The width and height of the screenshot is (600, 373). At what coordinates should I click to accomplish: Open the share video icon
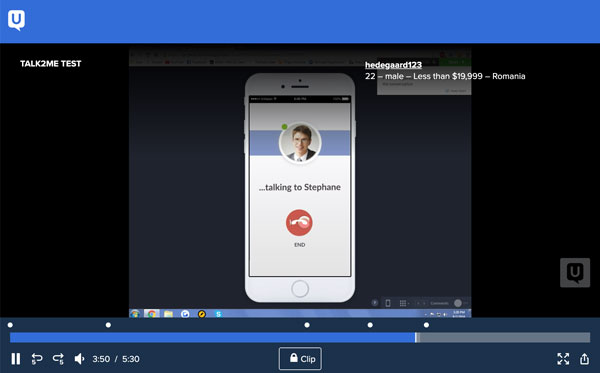[584, 359]
